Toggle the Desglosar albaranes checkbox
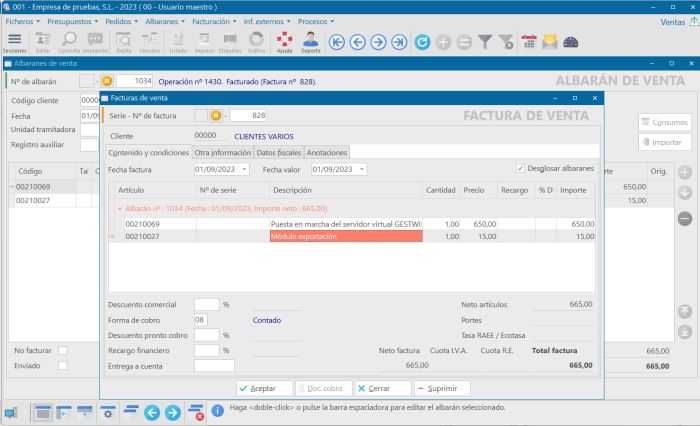Viewport: 700px width, 426px height. click(x=520, y=168)
